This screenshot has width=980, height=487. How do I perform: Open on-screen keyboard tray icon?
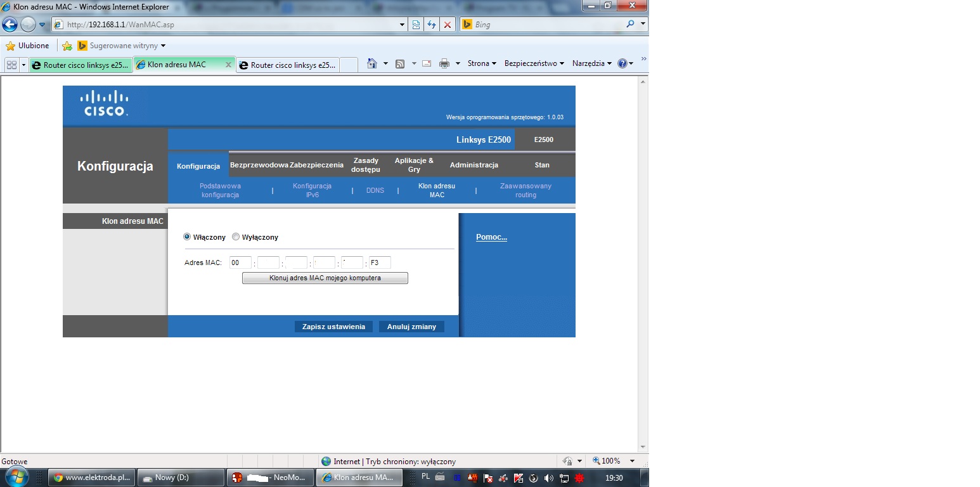pyautogui.click(x=440, y=477)
